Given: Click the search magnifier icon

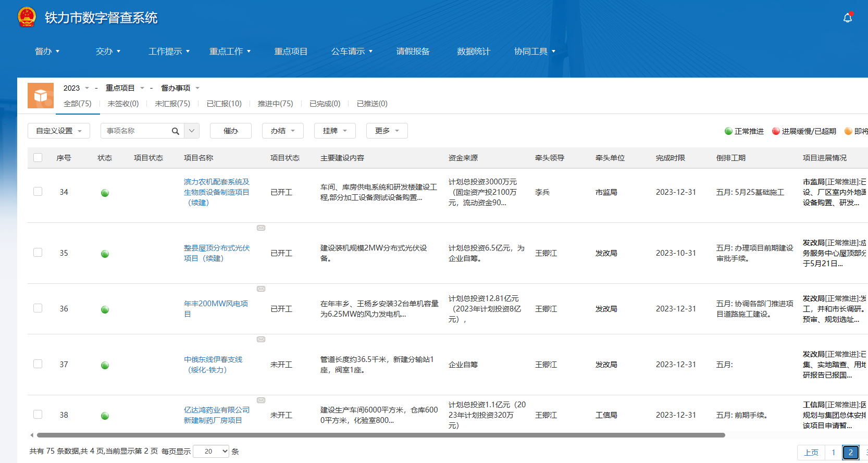Looking at the screenshot, I should click(176, 131).
